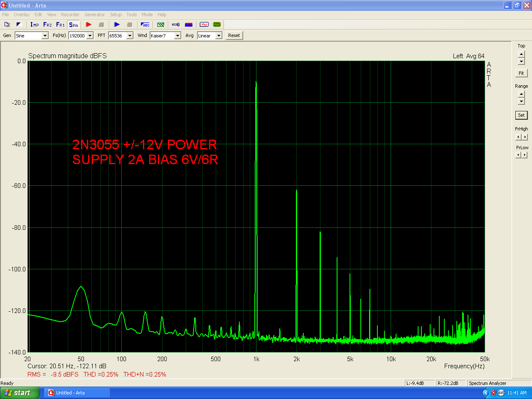
Task: Decrease graph Top with down arrow
Action: (x=521, y=62)
